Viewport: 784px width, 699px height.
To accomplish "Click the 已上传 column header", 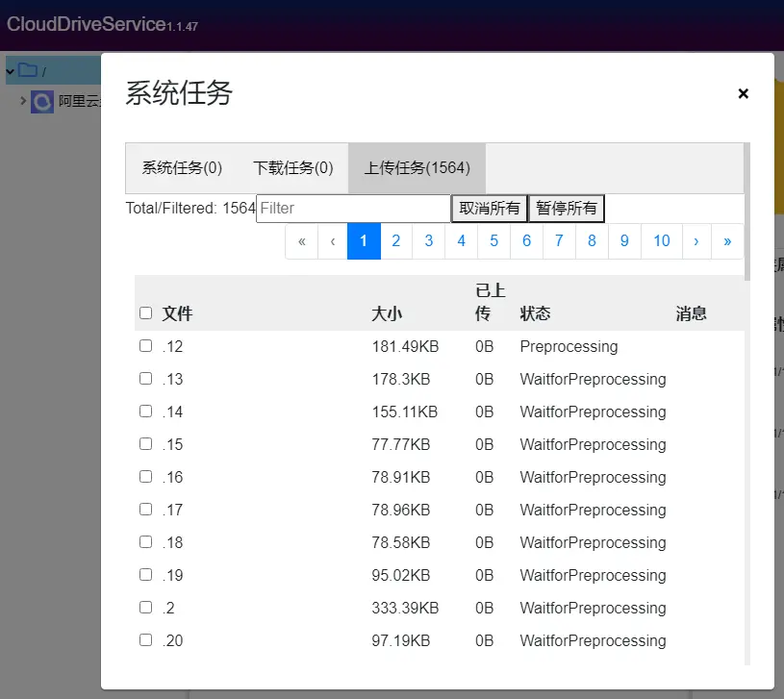I will coord(490,302).
